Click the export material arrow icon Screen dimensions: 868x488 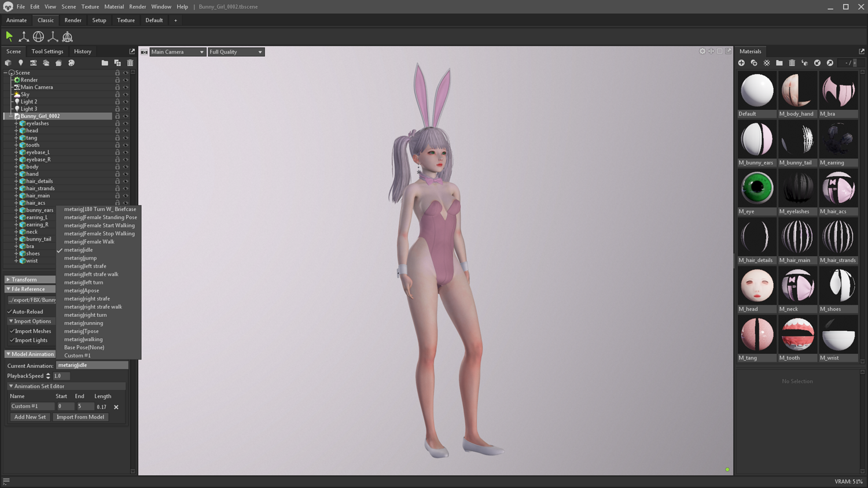[830, 63]
